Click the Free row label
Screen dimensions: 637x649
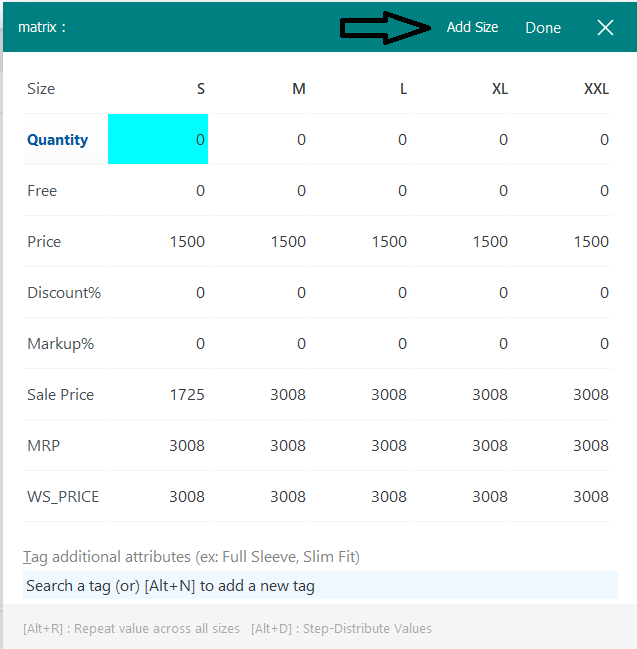pos(42,190)
